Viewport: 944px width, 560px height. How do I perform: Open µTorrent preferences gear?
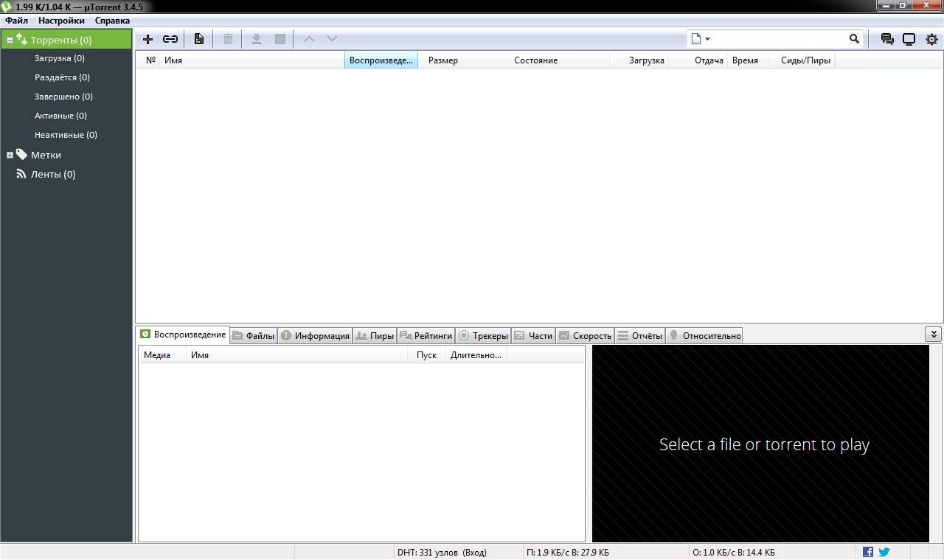(x=931, y=38)
